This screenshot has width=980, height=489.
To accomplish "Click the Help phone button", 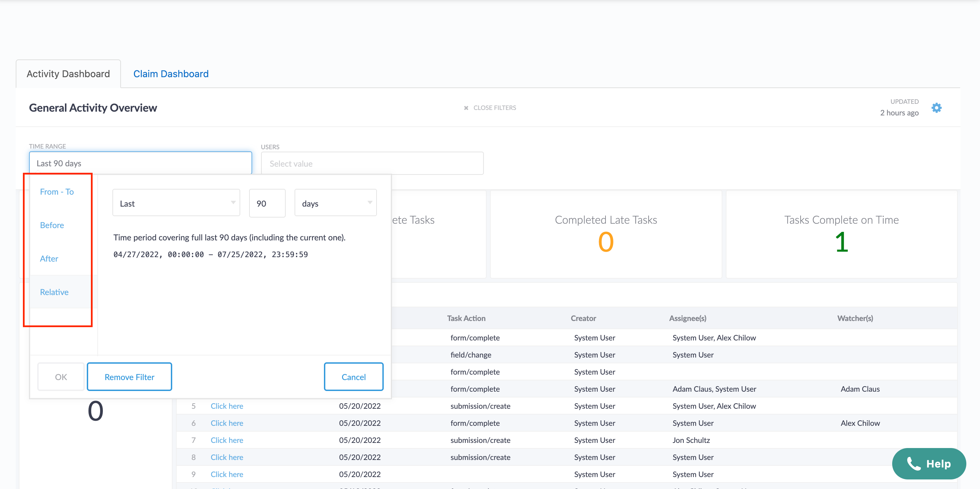I will click(x=929, y=463).
